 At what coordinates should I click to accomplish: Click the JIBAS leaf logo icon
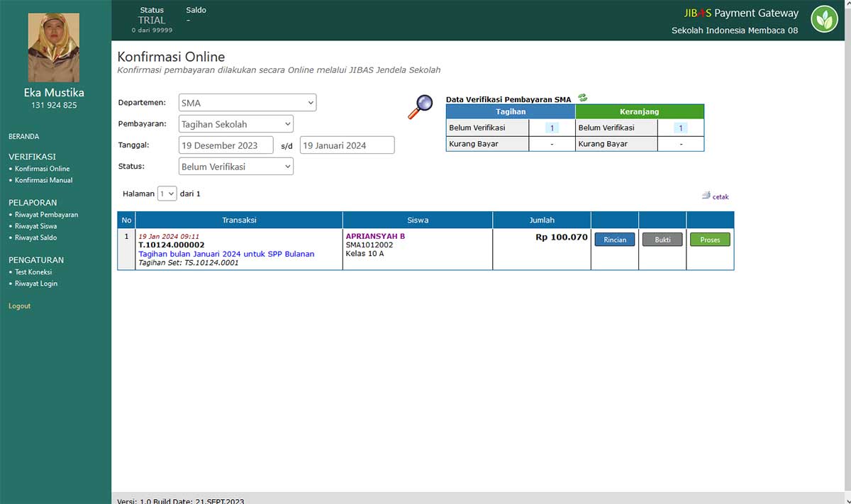click(824, 19)
